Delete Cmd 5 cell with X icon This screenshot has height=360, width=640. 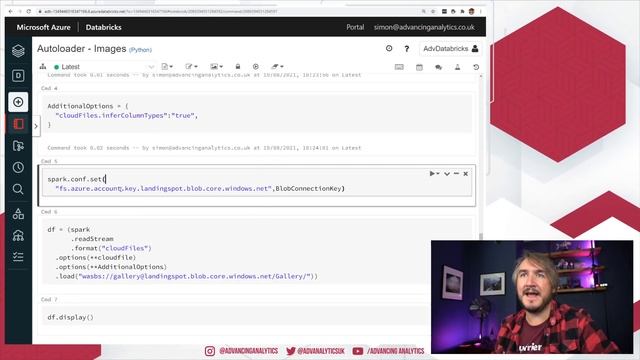[x=466, y=174]
